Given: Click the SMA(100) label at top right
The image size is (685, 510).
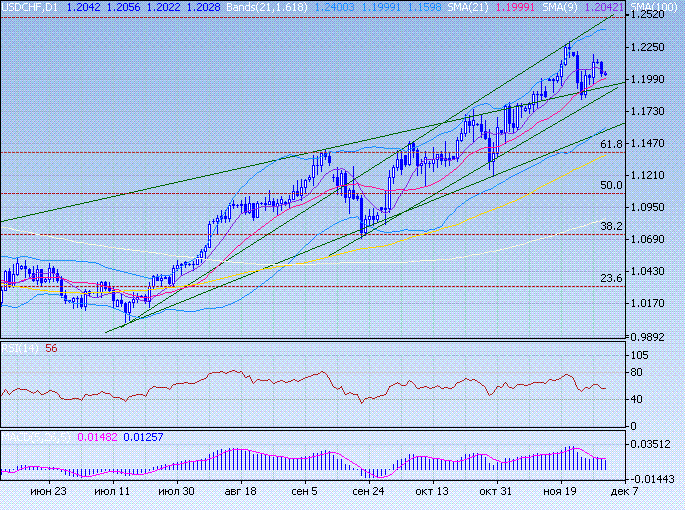Looking at the screenshot, I should 654,6.
